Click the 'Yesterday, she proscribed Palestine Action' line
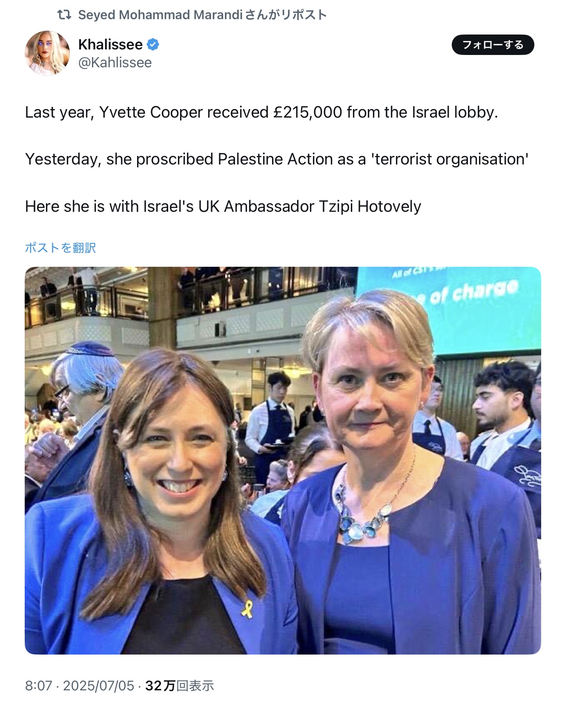Image resolution: width=588 pixels, height=701 pixels. (277, 159)
